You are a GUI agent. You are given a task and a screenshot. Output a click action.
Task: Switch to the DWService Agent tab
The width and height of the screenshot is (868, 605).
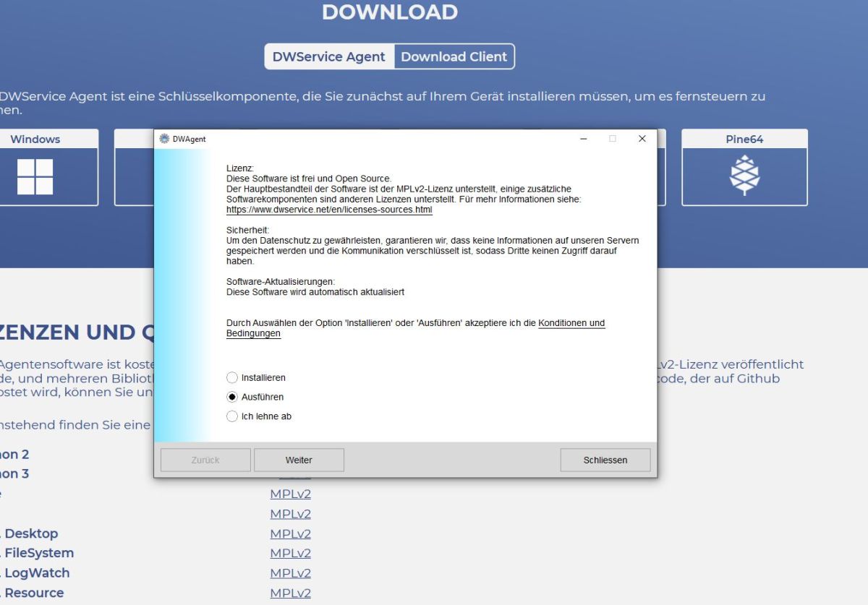click(x=329, y=56)
